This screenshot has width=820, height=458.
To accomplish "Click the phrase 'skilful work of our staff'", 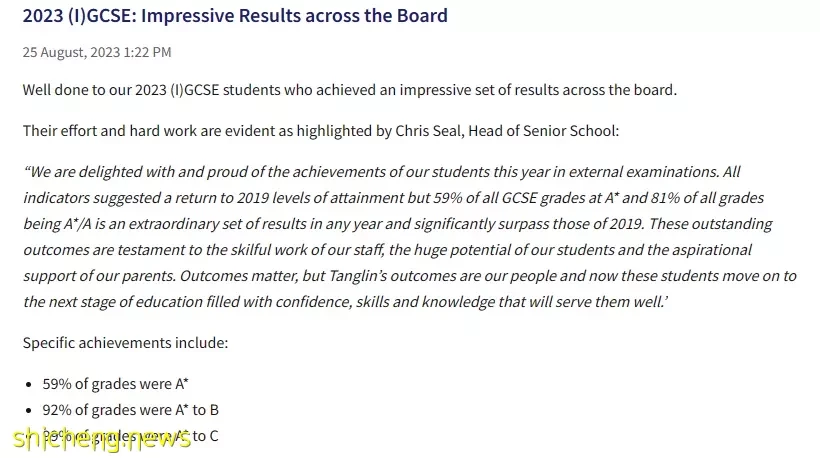I will pos(304,250).
